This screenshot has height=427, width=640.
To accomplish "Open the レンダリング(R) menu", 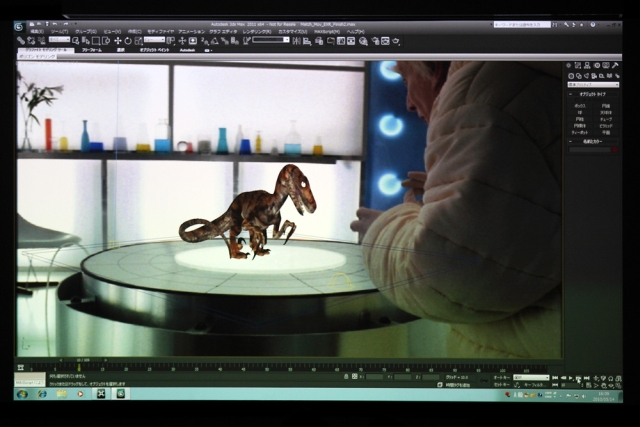I will coord(257,31).
